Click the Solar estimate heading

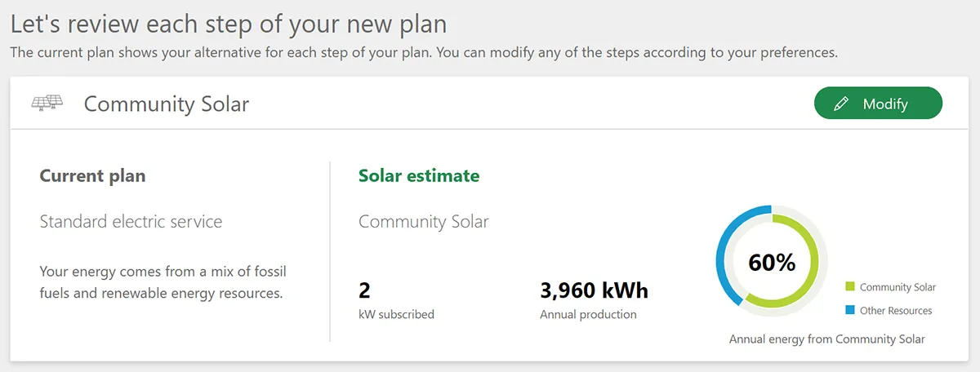[x=419, y=175]
